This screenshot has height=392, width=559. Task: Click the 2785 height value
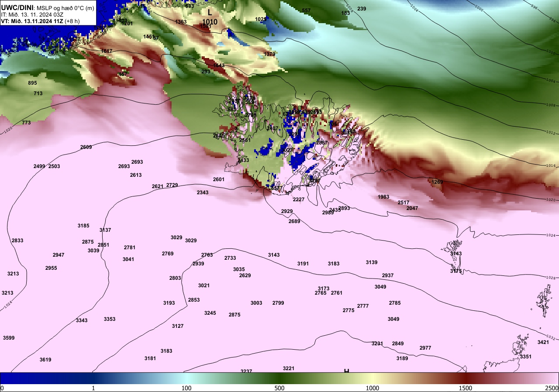coord(395,303)
